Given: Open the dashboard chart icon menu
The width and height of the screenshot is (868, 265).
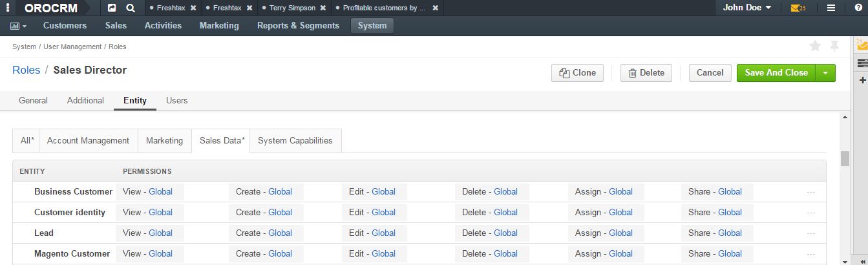Looking at the screenshot, I should (18, 26).
